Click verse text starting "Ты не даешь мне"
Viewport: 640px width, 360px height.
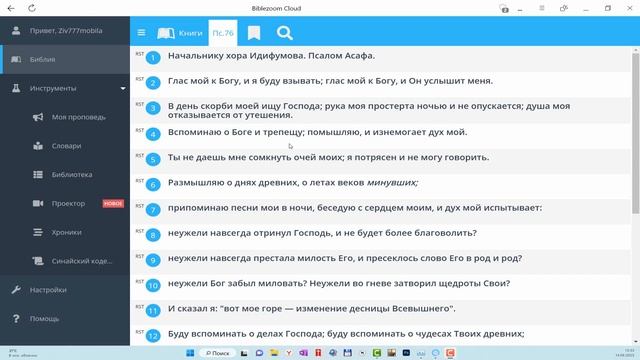click(x=329, y=157)
